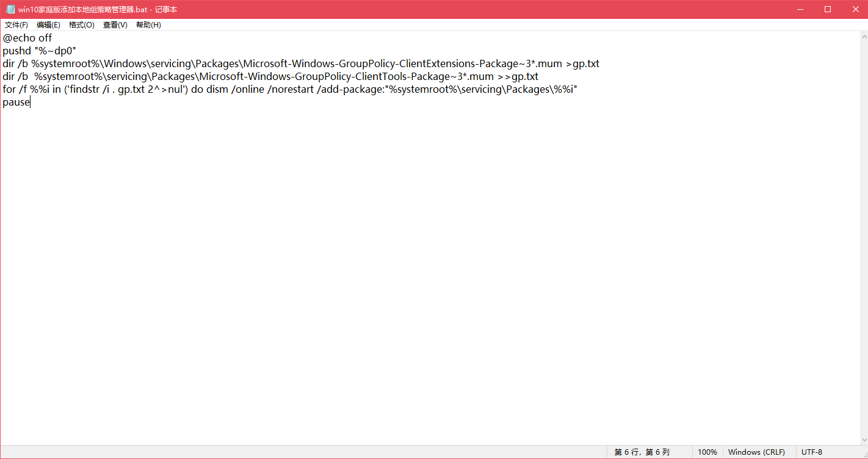The height and width of the screenshot is (459, 868).
Task: Click the '第 6 行, 第 6 列' status entry
Action: pos(642,452)
